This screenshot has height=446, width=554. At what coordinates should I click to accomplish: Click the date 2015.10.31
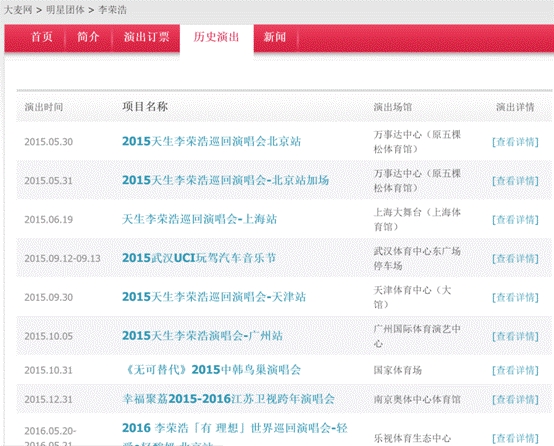pyautogui.click(x=48, y=370)
